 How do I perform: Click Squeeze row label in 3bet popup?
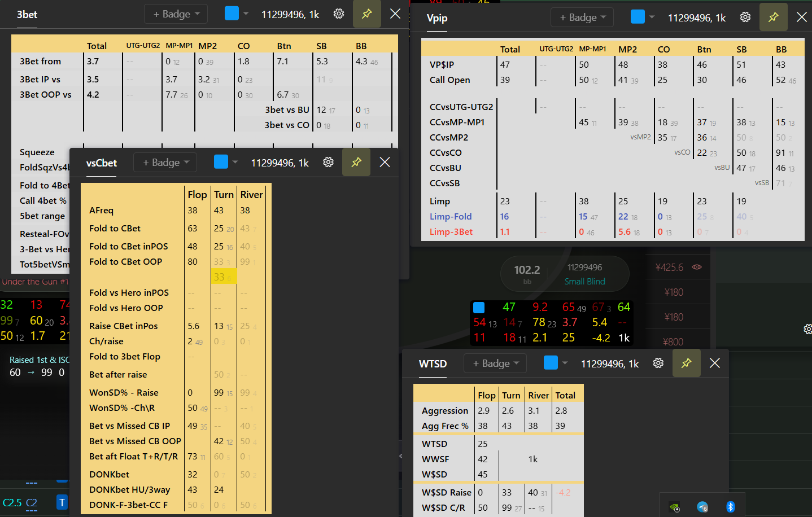click(x=37, y=152)
